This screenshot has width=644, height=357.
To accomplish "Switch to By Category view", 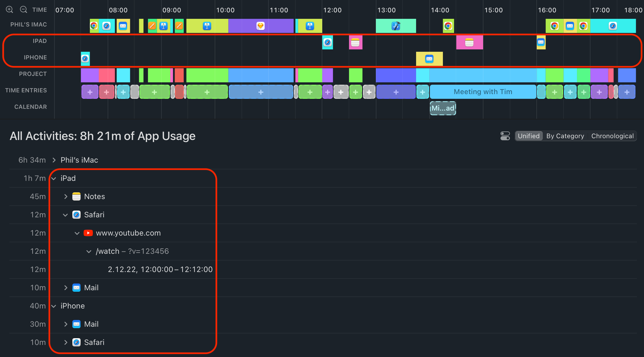I will (x=565, y=136).
